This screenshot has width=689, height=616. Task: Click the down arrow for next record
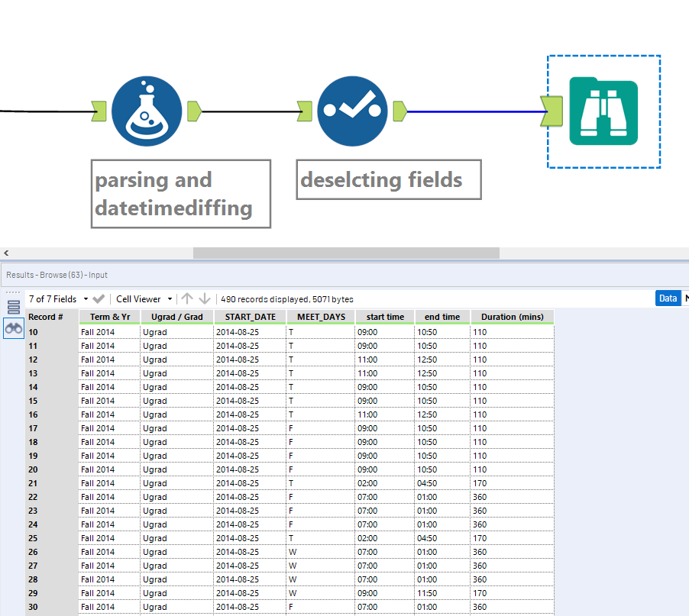tap(205, 299)
